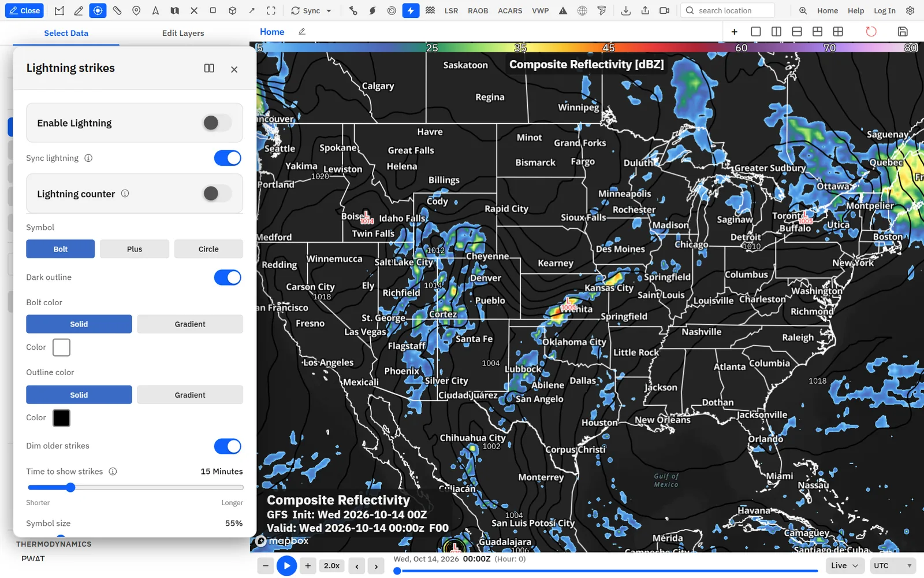Toggle the target crosshair tool
This screenshot has height=578, width=924.
[x=98, y=10]
